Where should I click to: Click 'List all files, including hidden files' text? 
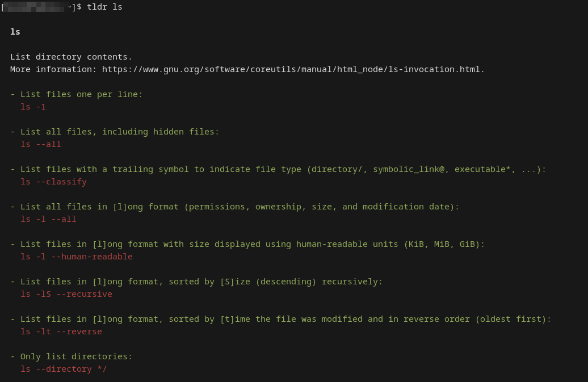pos(119,132)
